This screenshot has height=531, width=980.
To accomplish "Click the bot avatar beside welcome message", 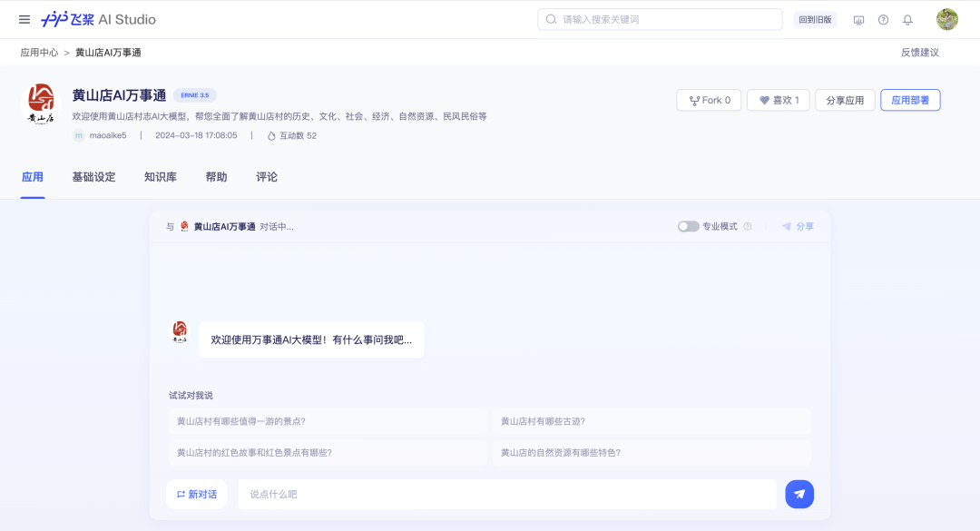I will (x=180, y=332).
